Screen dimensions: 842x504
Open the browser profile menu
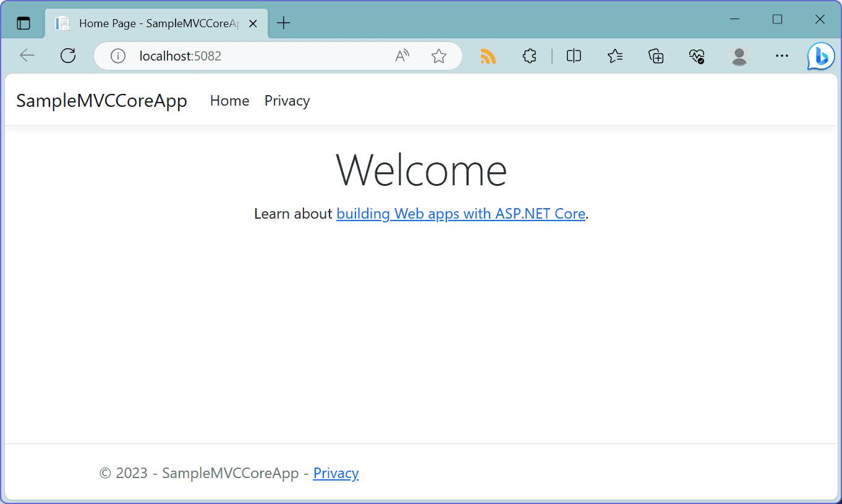(739, 56)
